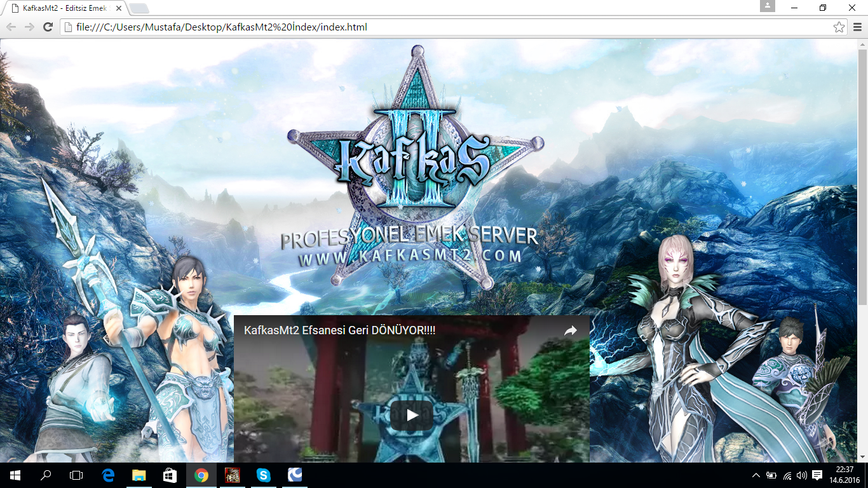Close the KafkasMt2 browser tab
Screen dimensions: 868x488
pos(117,8)
